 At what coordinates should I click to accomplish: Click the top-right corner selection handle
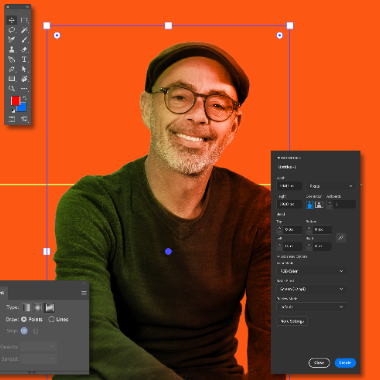coord(290,26)
